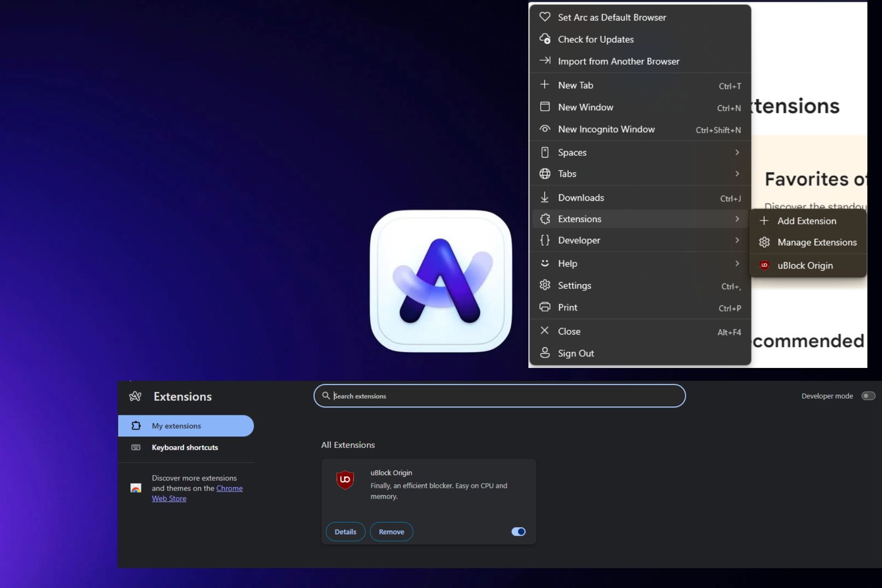Image resolution: width=882 pixels, height=588 pixels.
Task: Click the heart icon beside Set Arc as Default Browser
Action: (x=545, y=17)
